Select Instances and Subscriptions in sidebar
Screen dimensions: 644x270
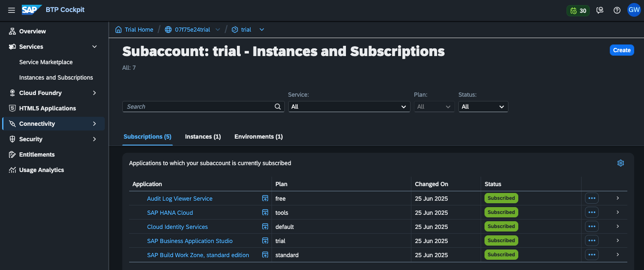pos(56,77)
